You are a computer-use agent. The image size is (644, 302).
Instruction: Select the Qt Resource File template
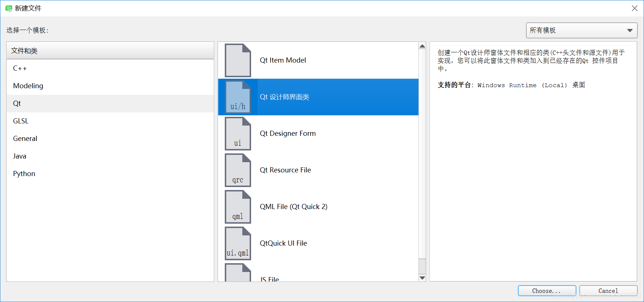318,170
